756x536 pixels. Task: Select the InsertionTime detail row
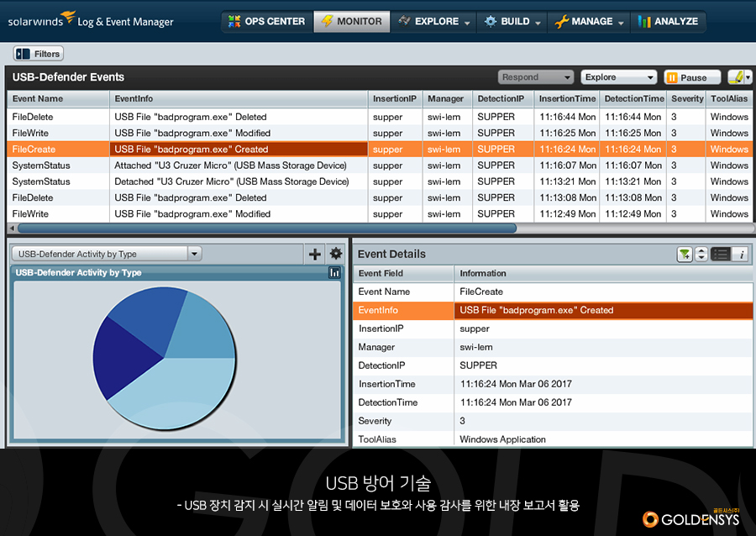tap(553, 384)
